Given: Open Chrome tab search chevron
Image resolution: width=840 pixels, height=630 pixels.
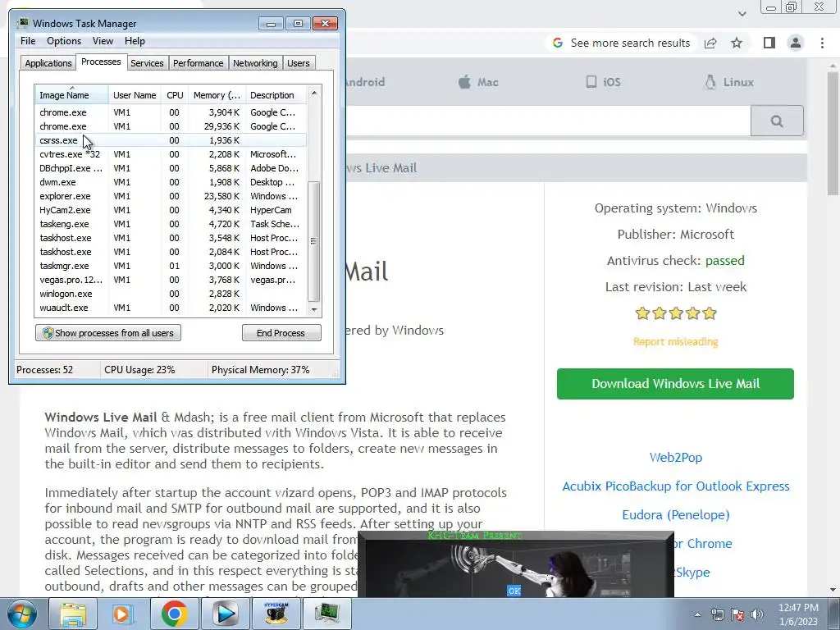Looking at the screenshot, I should click(742, 13).
